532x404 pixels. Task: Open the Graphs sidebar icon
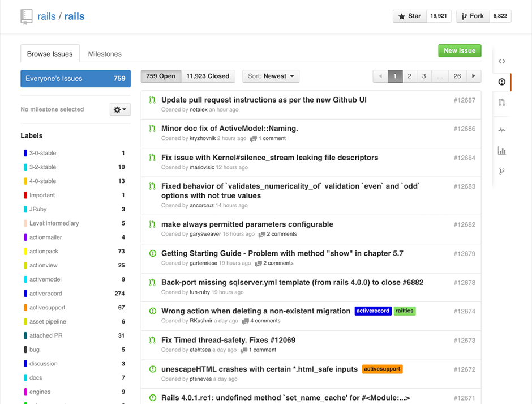(502, 151)
